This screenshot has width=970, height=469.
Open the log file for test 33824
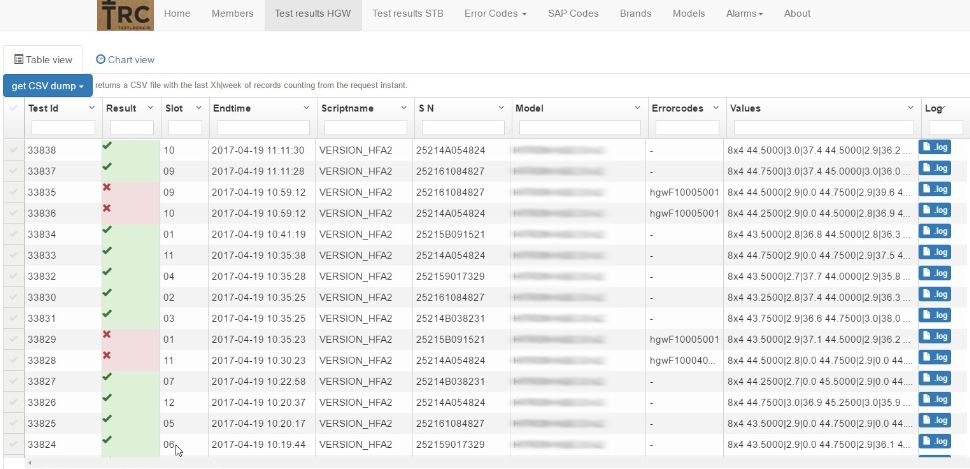(x=934, y=442)
